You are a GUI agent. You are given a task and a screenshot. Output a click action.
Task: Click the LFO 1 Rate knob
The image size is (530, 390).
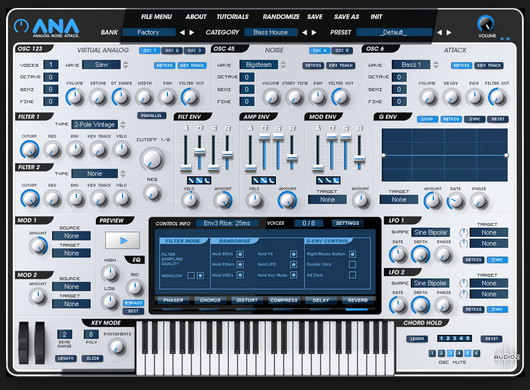[398, 254]
